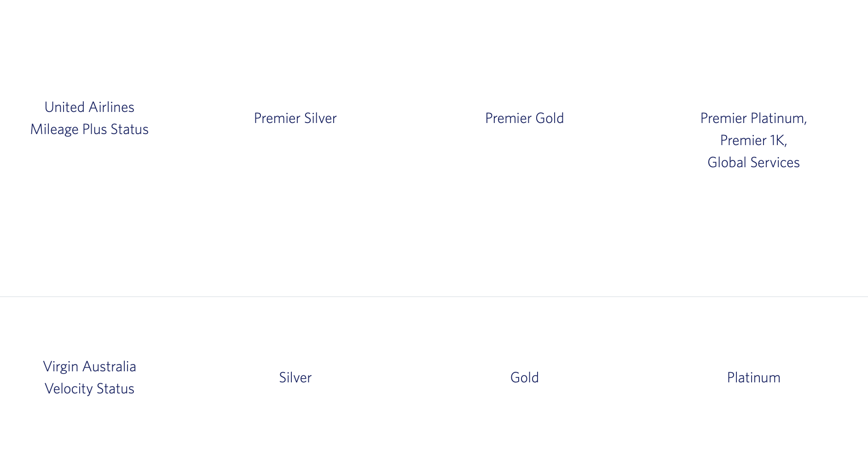Click the "Global Services" text line
This screenshot has width=868, height=457.
tap(753, 163)
